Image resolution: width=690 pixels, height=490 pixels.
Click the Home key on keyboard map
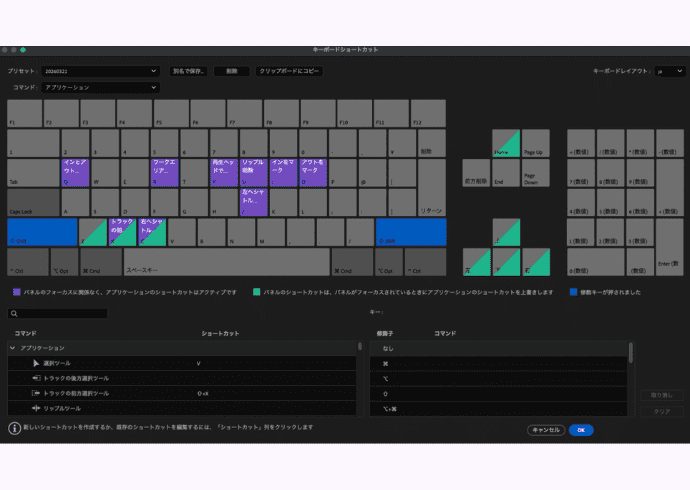[x=506, y=143]
